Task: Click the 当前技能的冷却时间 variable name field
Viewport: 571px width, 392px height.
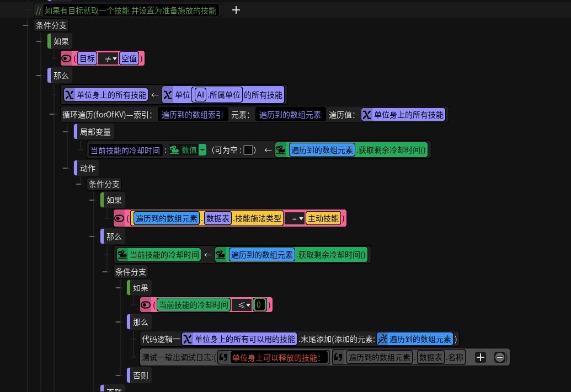Action: [125, 151]
